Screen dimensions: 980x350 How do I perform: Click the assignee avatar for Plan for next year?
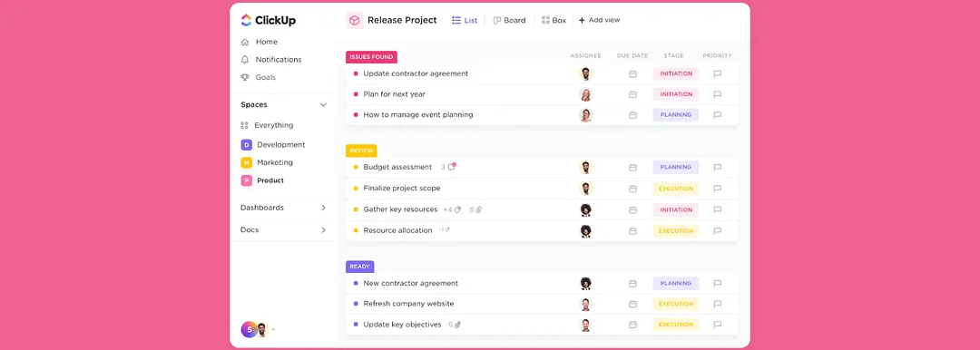[x=585, y=94]
